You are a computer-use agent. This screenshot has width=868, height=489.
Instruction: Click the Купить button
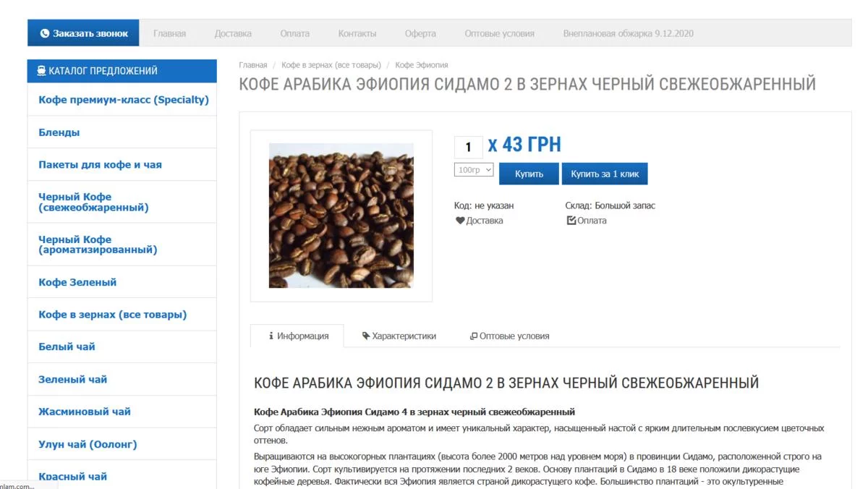point(529,174)
